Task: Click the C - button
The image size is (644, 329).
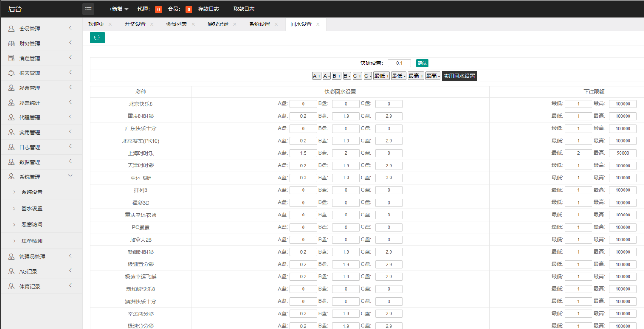Action: coord(368,76)
